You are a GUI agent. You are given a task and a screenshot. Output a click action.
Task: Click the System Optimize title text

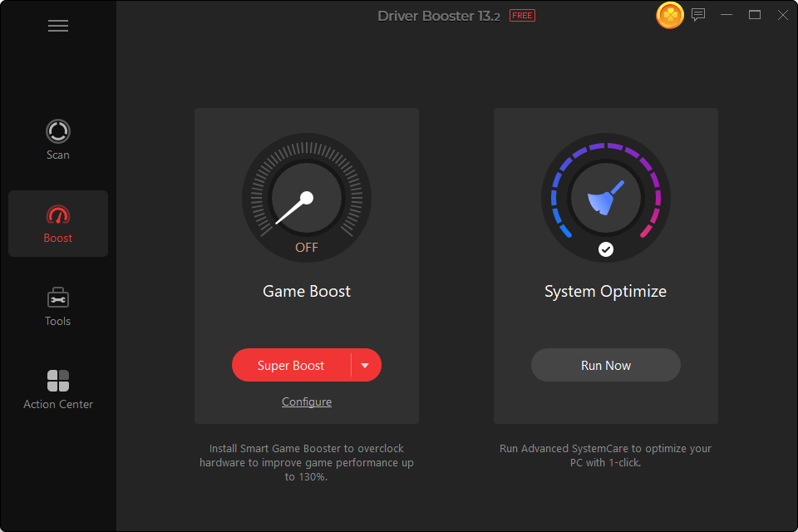click(x=605, y=292)
